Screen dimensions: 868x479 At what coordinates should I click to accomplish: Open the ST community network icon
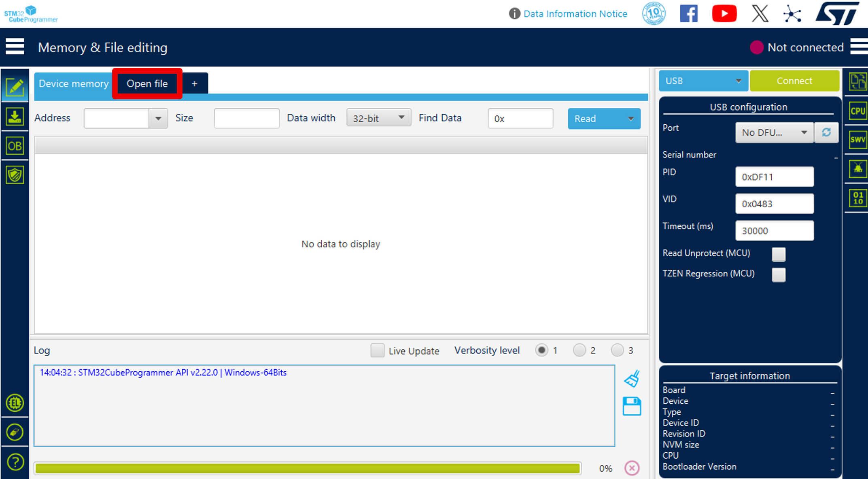[792, 14]
